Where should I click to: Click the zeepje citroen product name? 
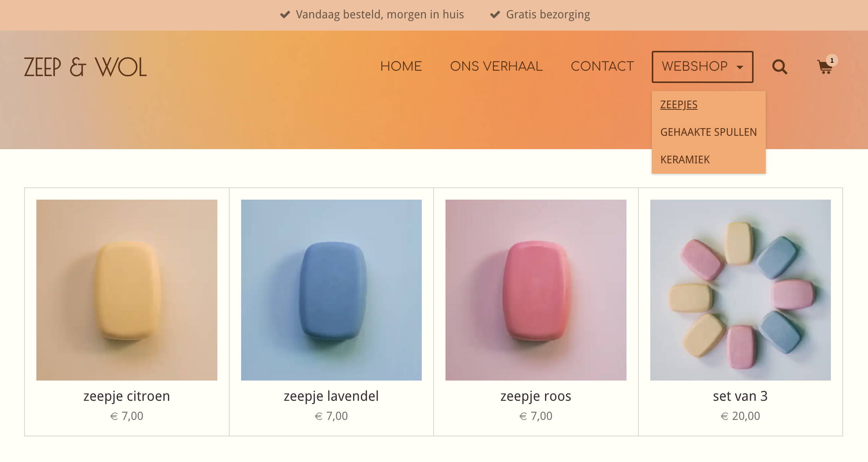127,396
